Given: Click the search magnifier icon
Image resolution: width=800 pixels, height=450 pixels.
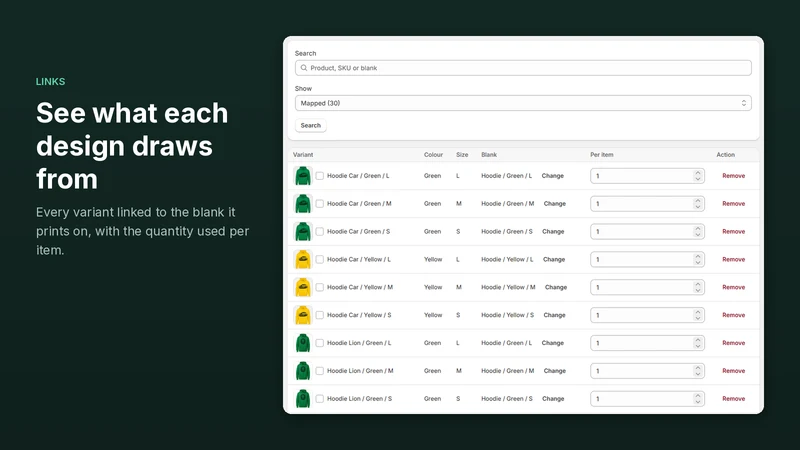Looking at the screenshot, I should pos(304,68).
